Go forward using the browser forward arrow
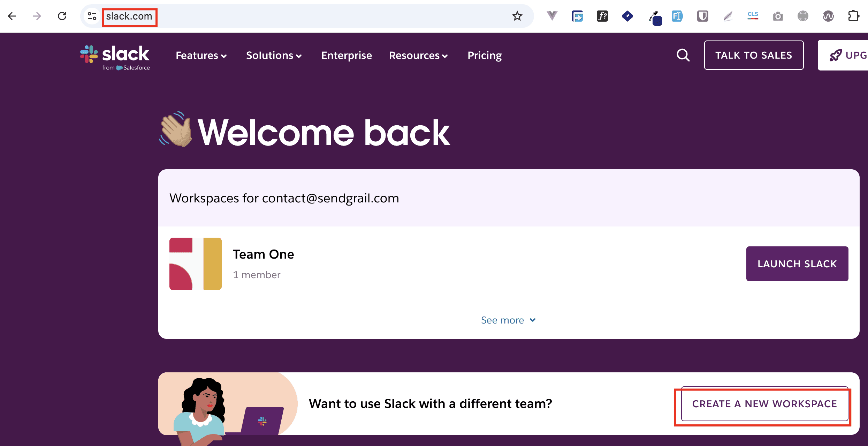This screenshot has width=868, height=446. click(x=37, y=16)
